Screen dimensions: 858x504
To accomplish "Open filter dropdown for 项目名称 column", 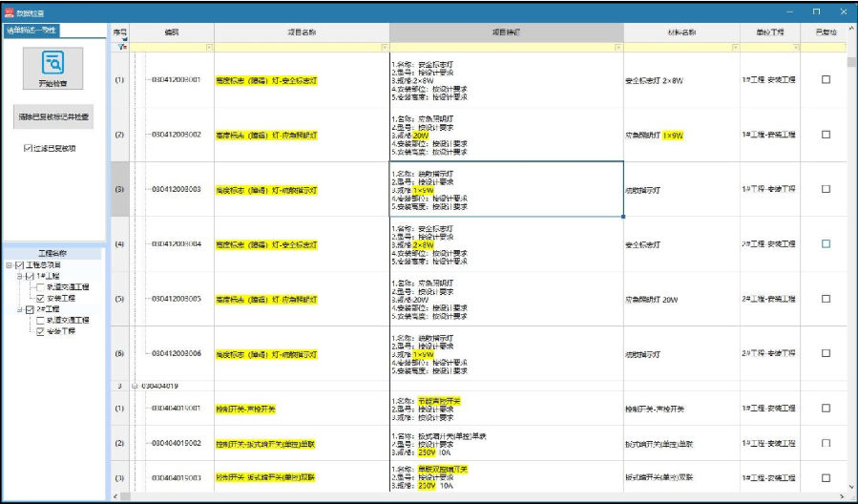I will click(x=384, y=47).
